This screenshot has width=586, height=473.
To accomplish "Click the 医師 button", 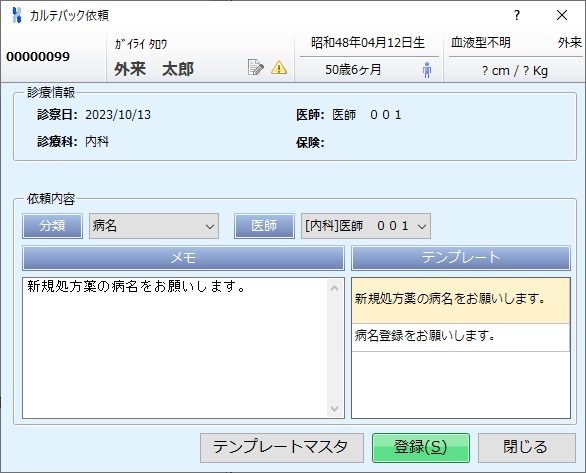I will [264, 226].
